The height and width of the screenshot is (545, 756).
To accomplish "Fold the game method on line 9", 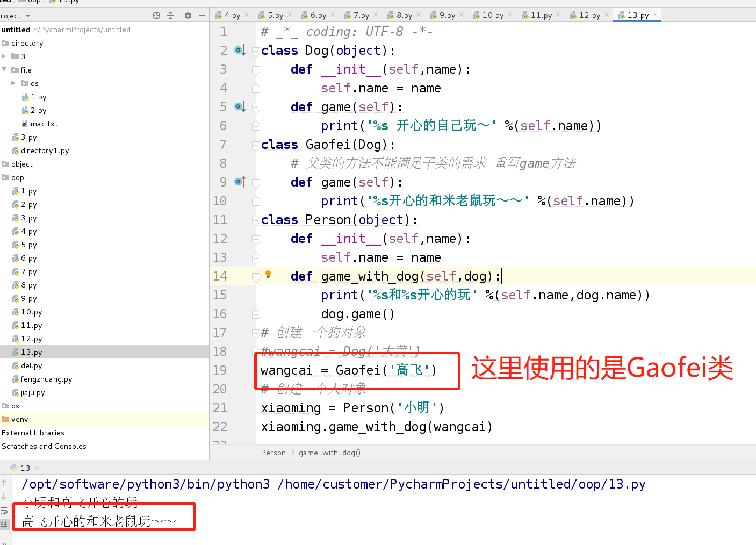I will click(256, 182).
